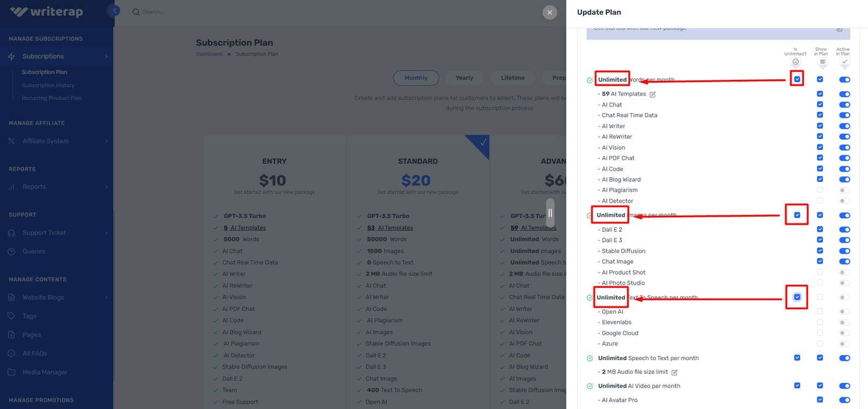Image resolution: width=868 pixels, height=409 pixels.
Task: Open the Dashboard breadcrumb link
Action: pos(209,54)
